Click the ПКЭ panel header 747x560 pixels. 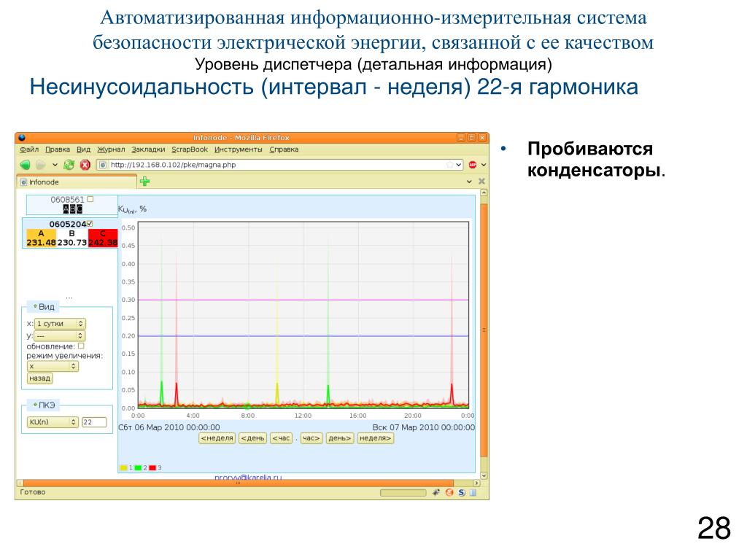[44, 405]
